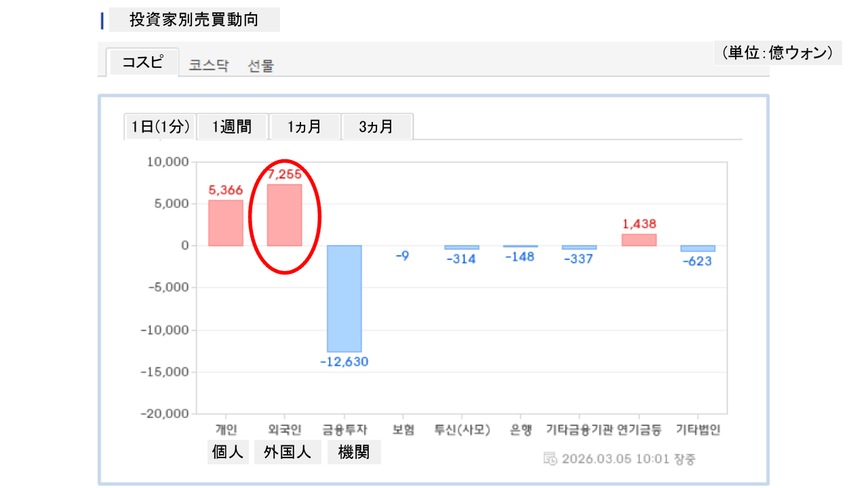Click the 은행 bar showing -148
Screen dimensions: 868x488
pyautogui.click(x=521, y=247)
